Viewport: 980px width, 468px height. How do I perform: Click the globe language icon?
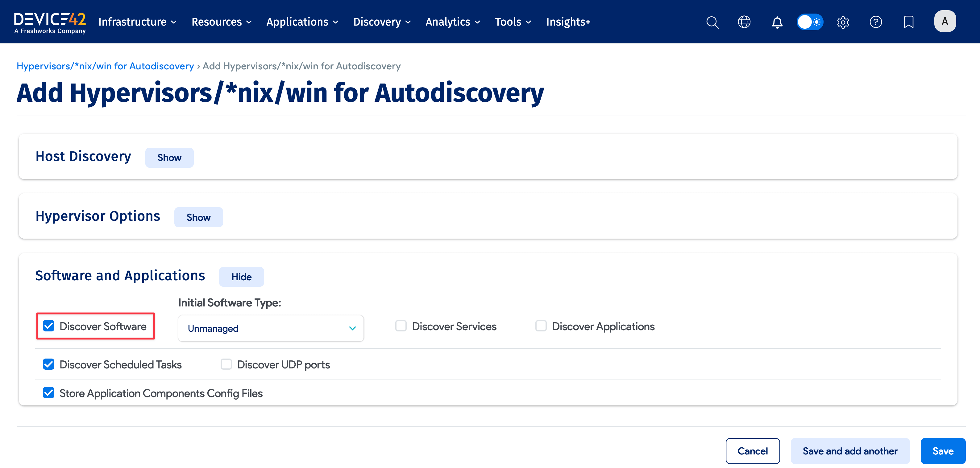pyautogui.click(x=744, y=22)
